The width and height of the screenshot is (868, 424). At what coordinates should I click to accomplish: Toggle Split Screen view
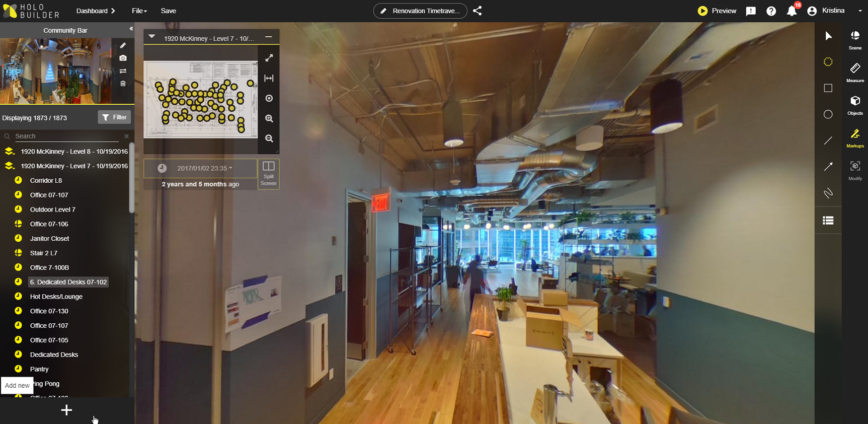point(269,174)
